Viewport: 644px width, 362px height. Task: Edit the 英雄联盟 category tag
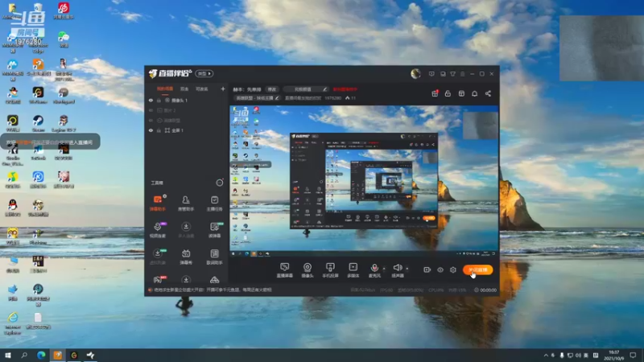257,98
